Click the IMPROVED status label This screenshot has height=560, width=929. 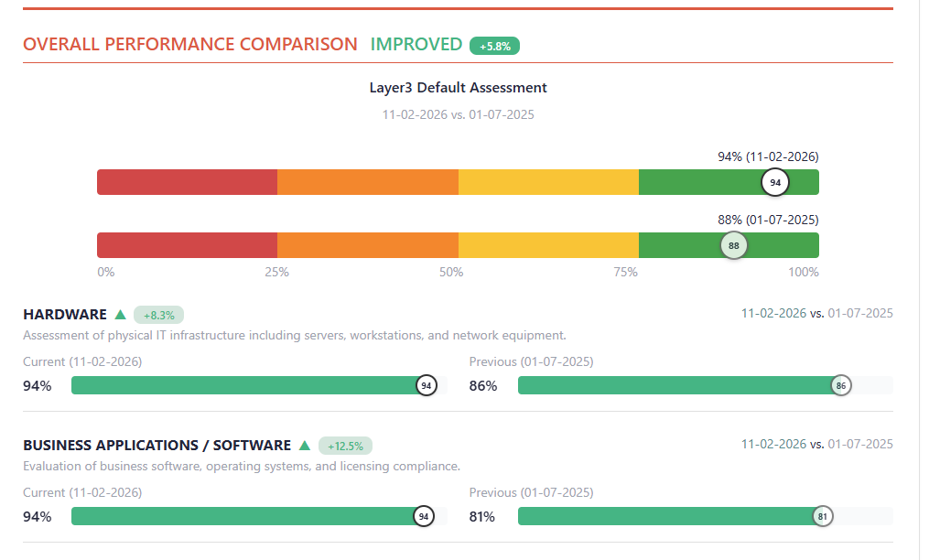pyautogui.click(x=416, y=44)
